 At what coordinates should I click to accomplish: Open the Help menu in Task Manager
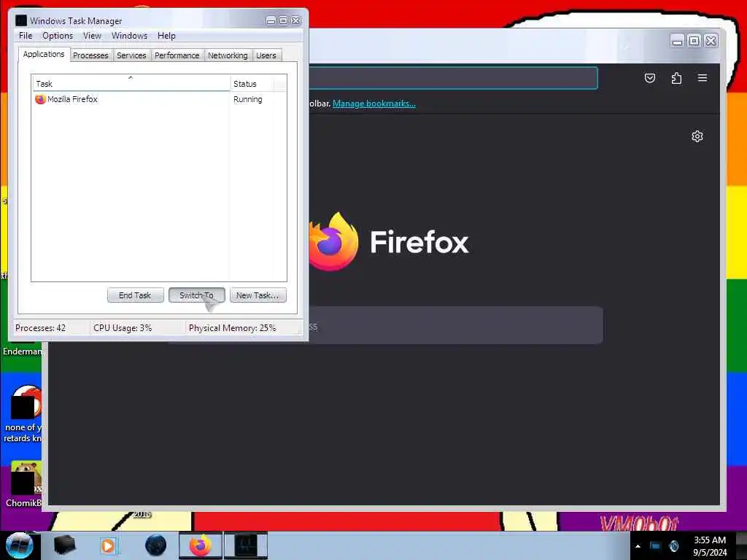point(166,36)
